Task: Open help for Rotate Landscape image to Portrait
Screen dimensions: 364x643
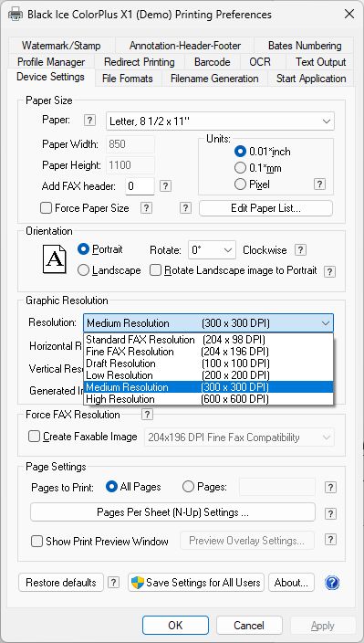Action: point(329,271)
